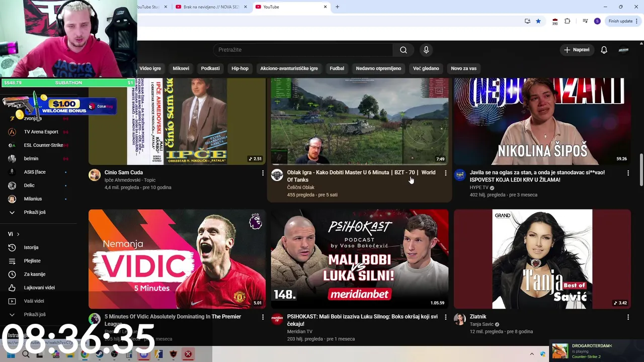Select the Video igre filter chip
This screenshot has width=644, height=362.
[x=150, y=68]
